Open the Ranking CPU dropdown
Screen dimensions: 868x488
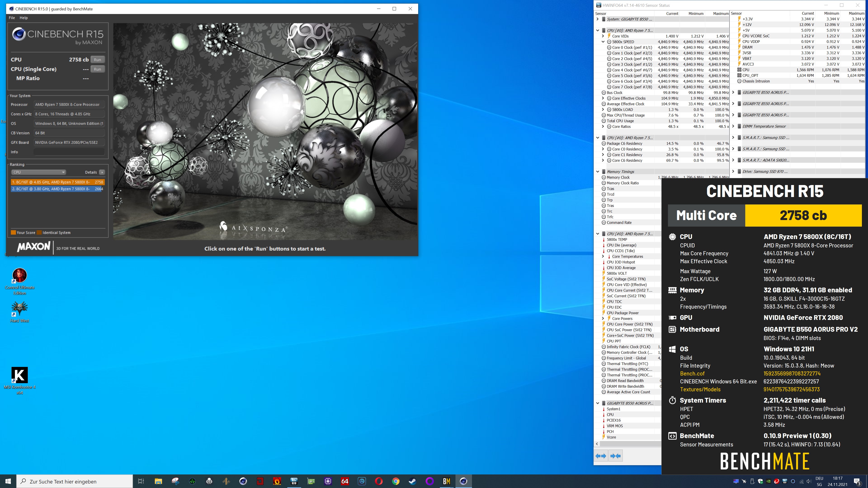click(39, 172)
